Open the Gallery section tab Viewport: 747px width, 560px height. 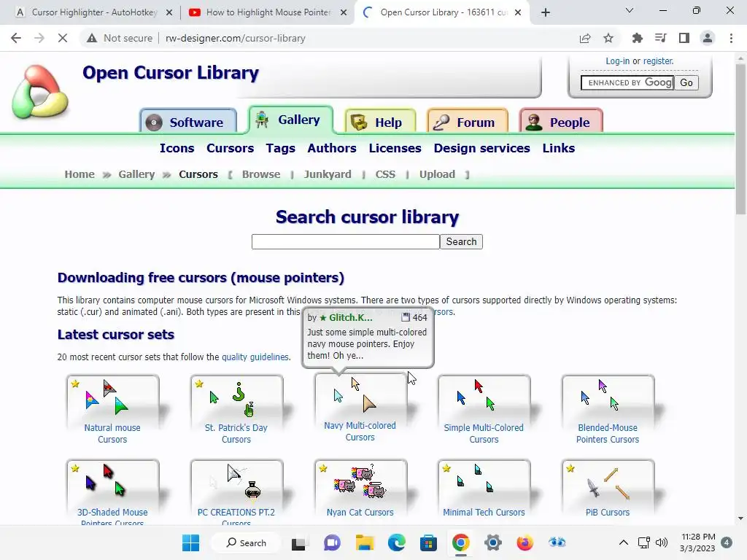290,120
